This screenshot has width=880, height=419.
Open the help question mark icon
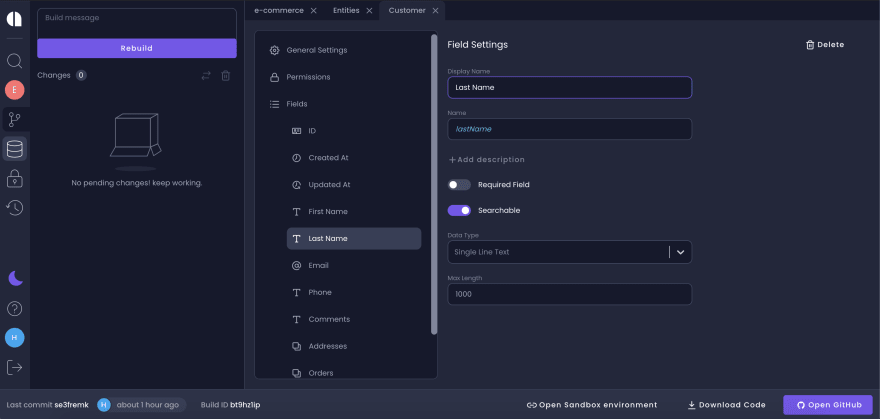pos(15,309)
